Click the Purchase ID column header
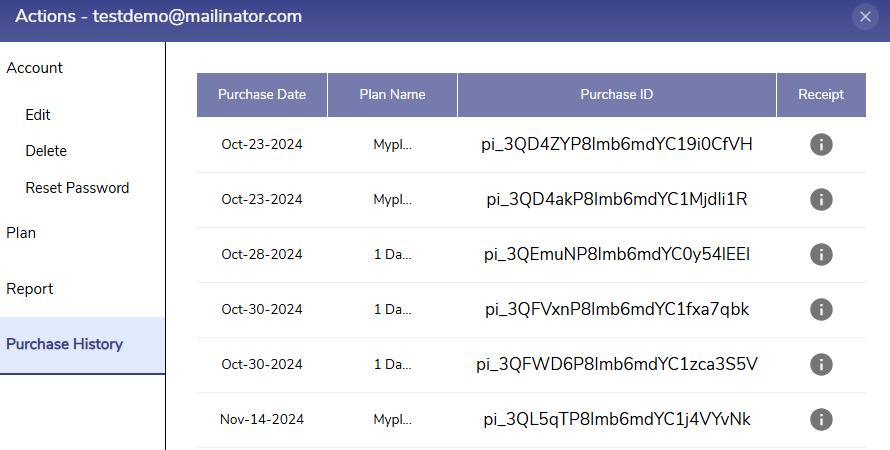The width and height of the screenshot is (890, 450). pyautogui.click(x=617, y=95)
